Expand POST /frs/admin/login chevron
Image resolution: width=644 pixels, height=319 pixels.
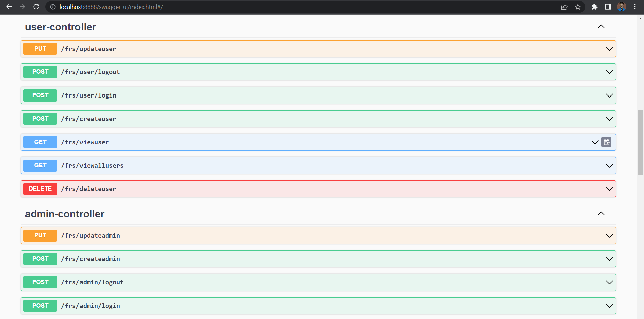pyautogui.click(x=609, y=306)
